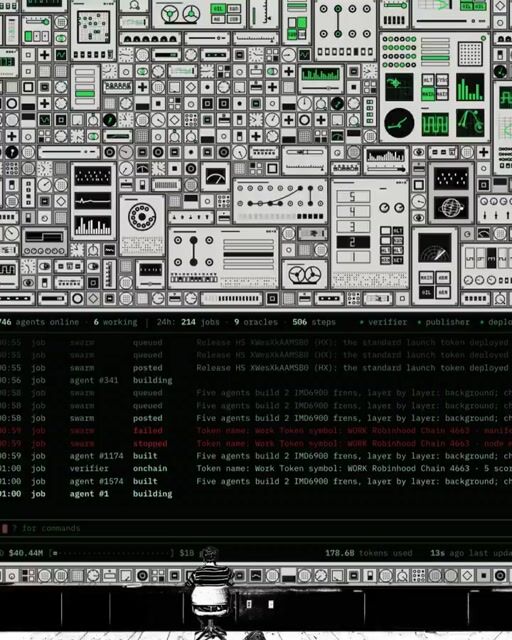This screenshot has height=640, width=512.
Task: Adjust the slider under the green spectrum
Action: (x=321, y=88)
